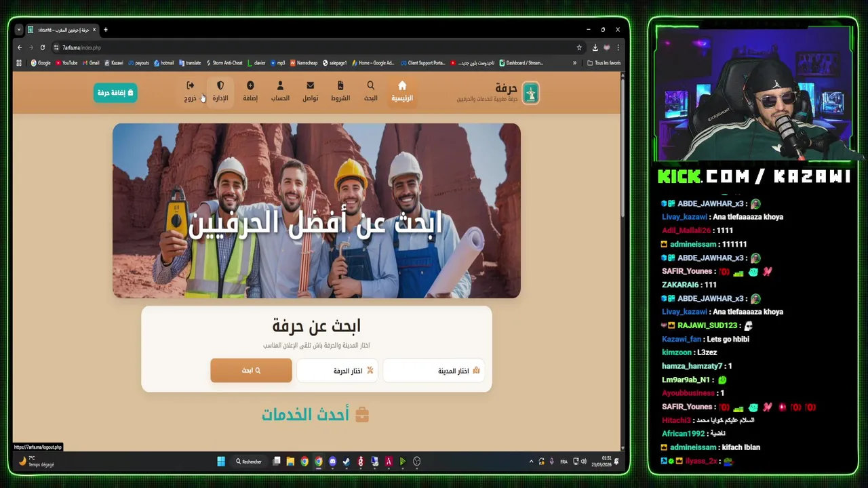Open the YouTube bookmark
The width and height of the screenshot is (868, 488).
tap(66, 63)
